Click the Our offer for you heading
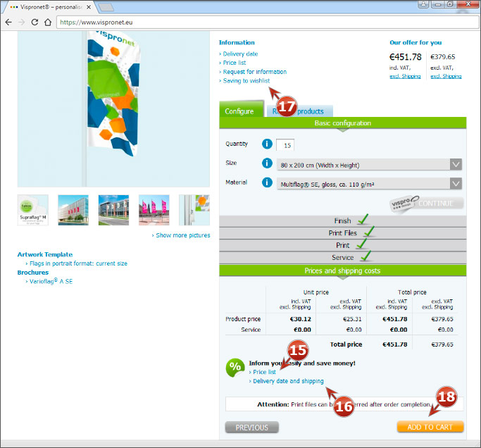 416,43
